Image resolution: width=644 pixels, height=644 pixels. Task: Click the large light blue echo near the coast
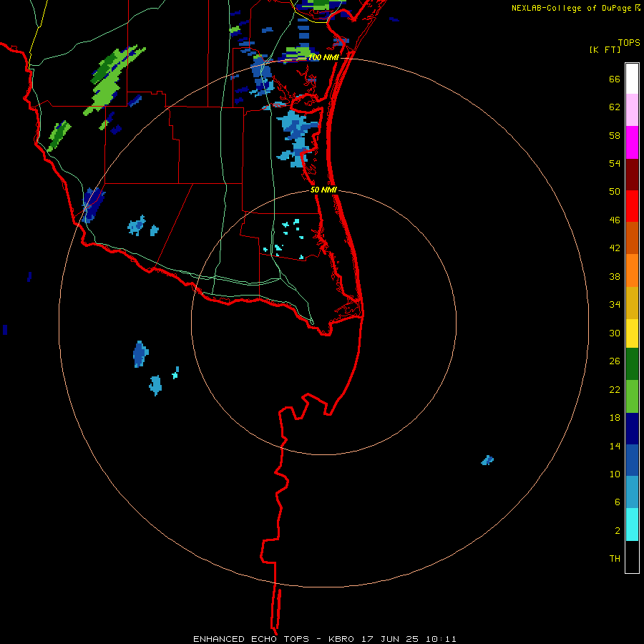pos(298,137)
